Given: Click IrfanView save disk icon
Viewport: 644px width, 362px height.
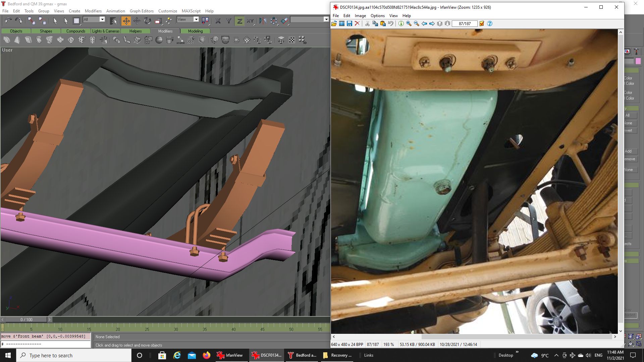Looking at the screenshot, I should coord(349,23).
